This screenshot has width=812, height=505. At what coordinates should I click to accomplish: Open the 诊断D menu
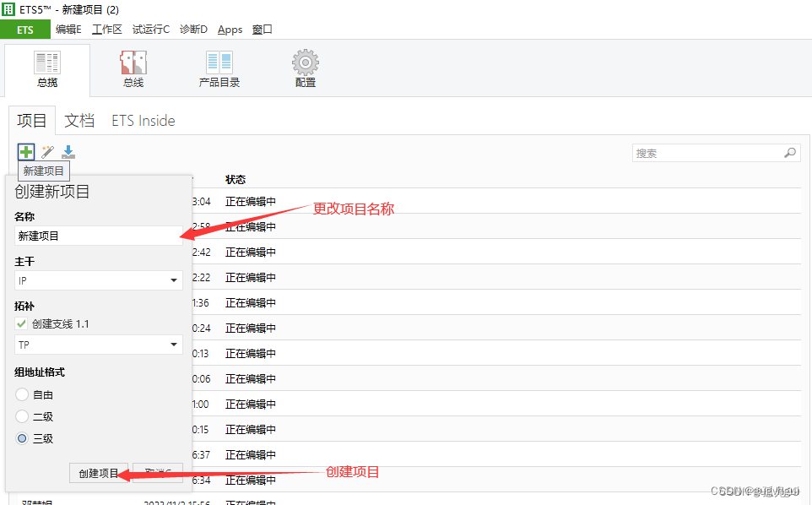pos(193,30)
